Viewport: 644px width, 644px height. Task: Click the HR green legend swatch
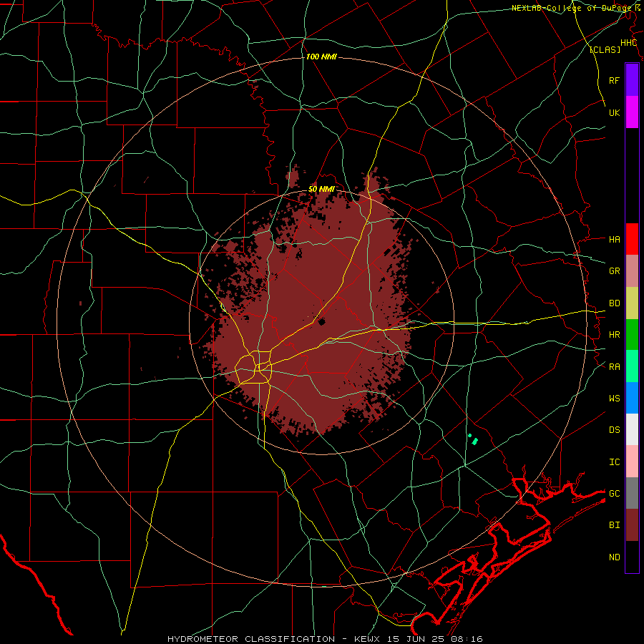(x=632, y=335)
